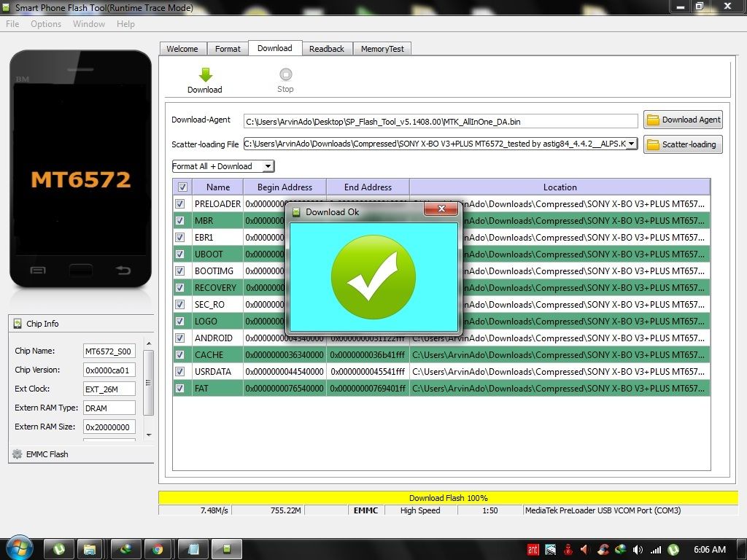
Task: Toggle the USRDATA partition checkbox
Action: pos(180,372)
